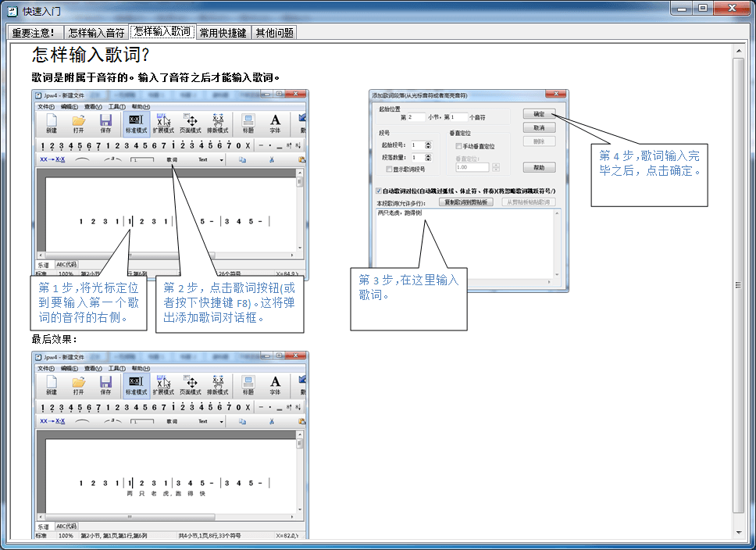Click the 保存 floppy icon in the step-1 example
756x550 pixels.
105,123
